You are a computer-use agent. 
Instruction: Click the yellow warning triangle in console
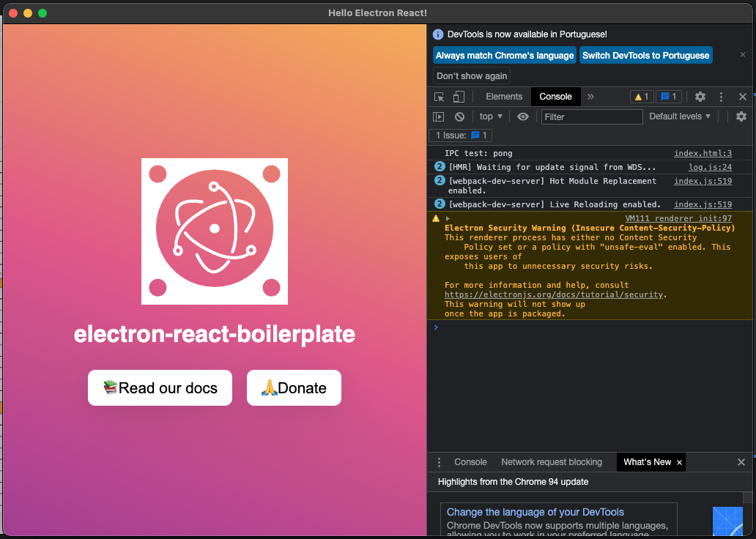[436, 218]
